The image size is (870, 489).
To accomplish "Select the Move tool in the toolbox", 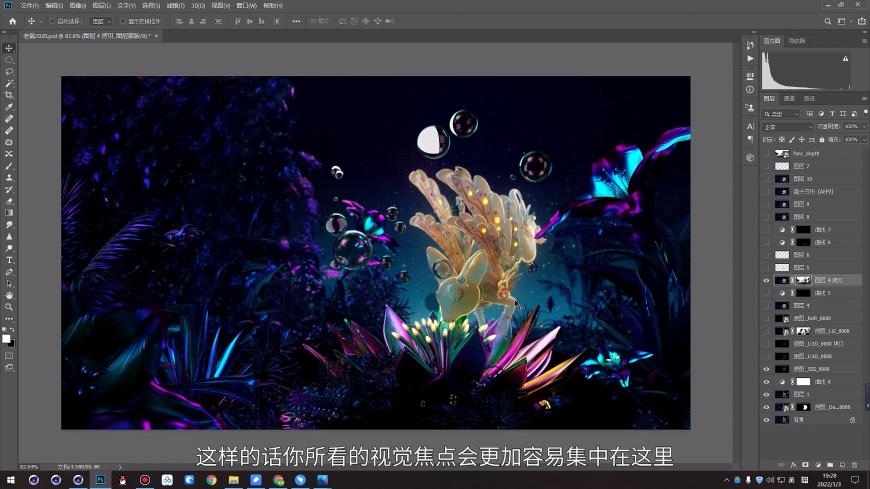I will (9, 48).
